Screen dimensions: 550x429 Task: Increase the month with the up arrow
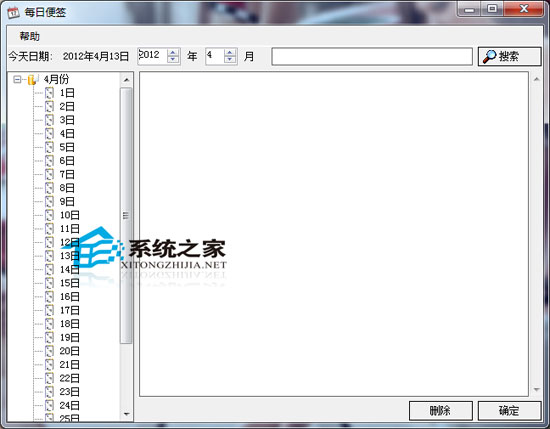click(230, 53)
